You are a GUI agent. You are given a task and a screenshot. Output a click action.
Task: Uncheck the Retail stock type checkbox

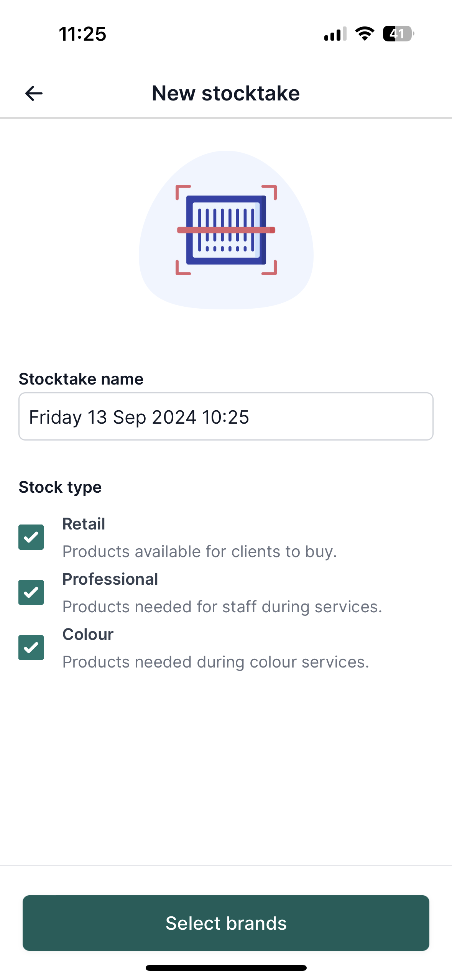pyautogui.click(x=31, y=537)
